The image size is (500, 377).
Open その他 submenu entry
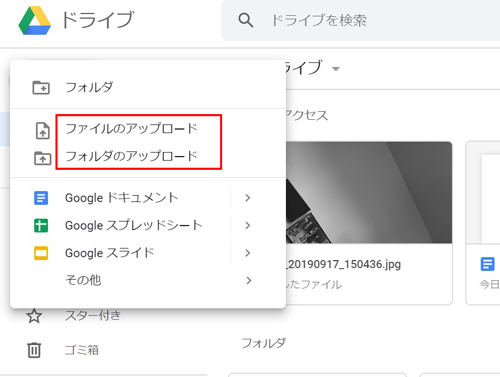tap(148, 280)
